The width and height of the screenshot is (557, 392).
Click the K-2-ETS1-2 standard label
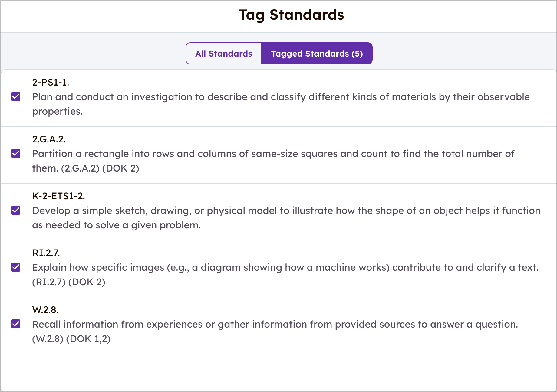(x=59, y=196)
